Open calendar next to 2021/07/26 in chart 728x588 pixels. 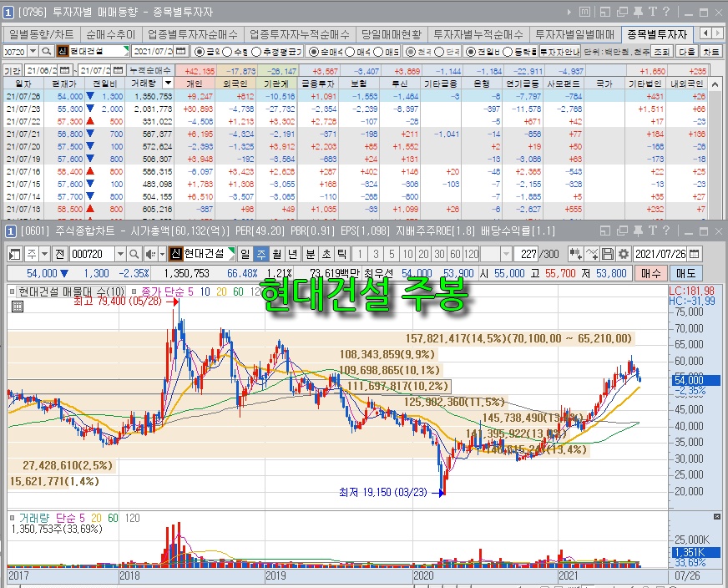pos(694,254)
